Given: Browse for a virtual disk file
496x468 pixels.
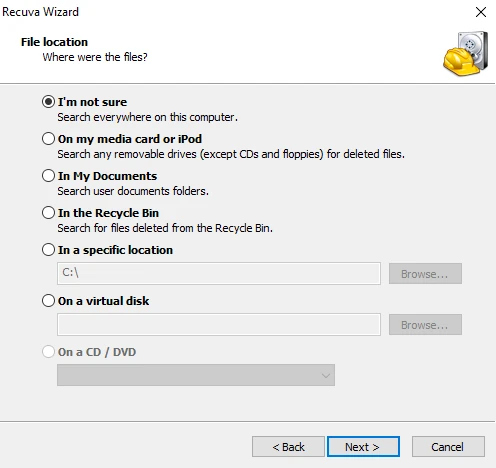Looking at the screenshot, I should pyautogui.click(x=425, y=325).
